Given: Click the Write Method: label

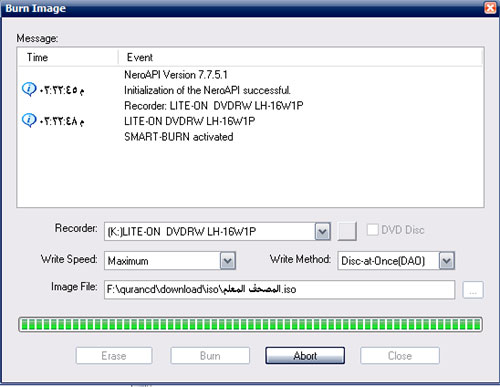Looking at the screenshot, I should [x=300, y=259].
